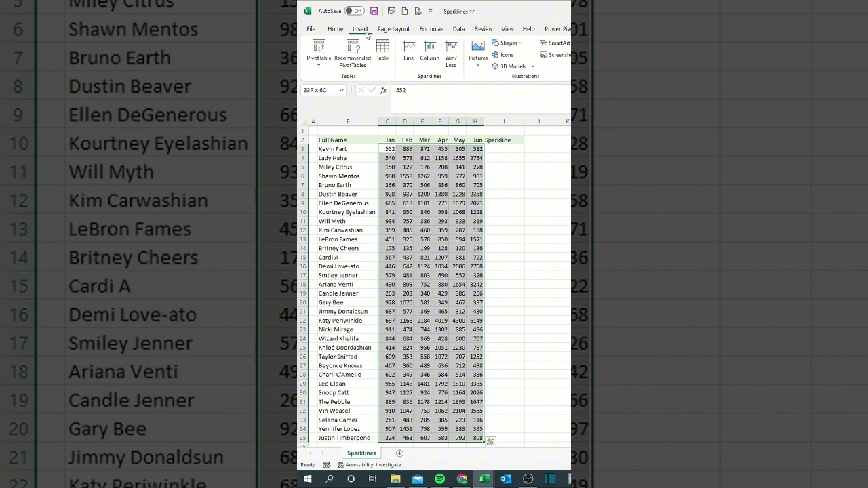Insert 3D Models
Screen dimensions: 868x488
click(509, 66)
